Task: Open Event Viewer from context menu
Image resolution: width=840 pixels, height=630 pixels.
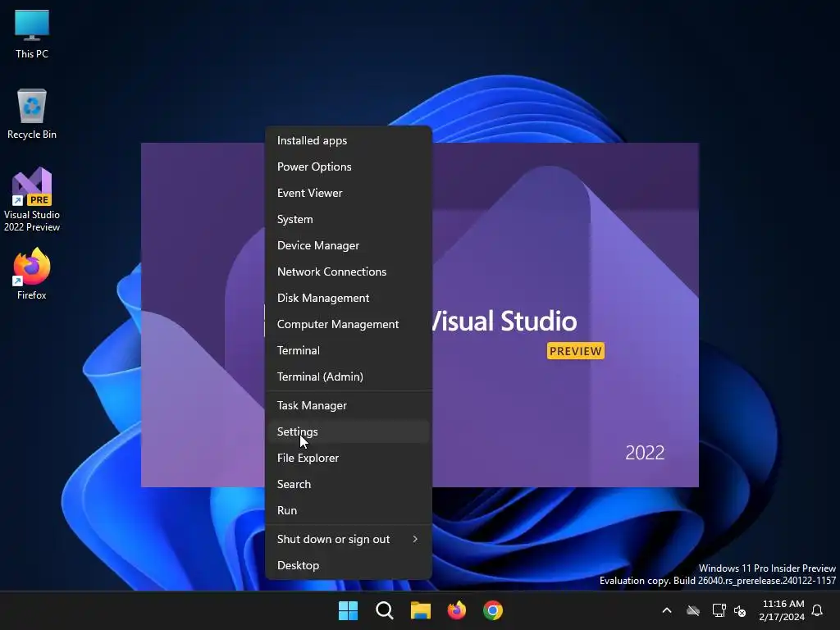Action: [348, 193]
